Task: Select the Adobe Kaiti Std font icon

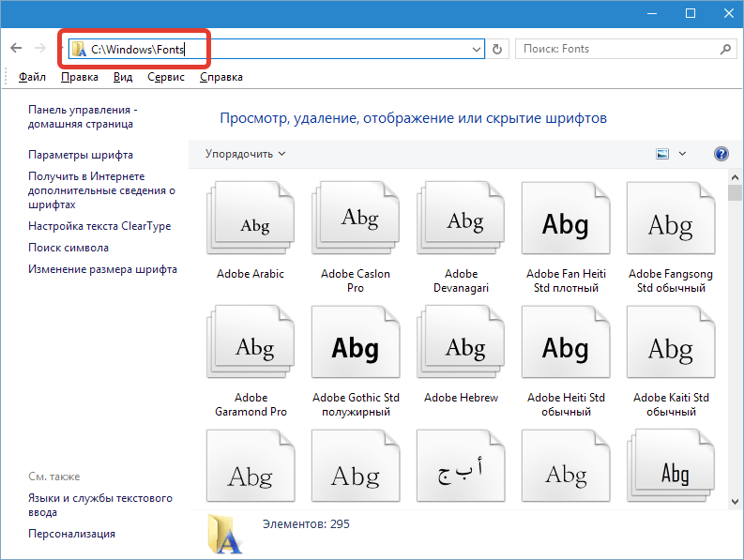Action: 671,341
